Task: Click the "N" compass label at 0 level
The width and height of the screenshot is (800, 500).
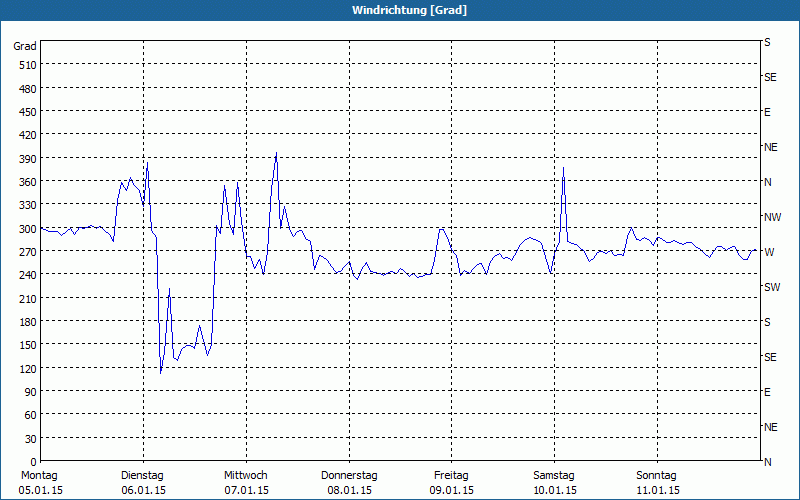Action: point(768,462)
